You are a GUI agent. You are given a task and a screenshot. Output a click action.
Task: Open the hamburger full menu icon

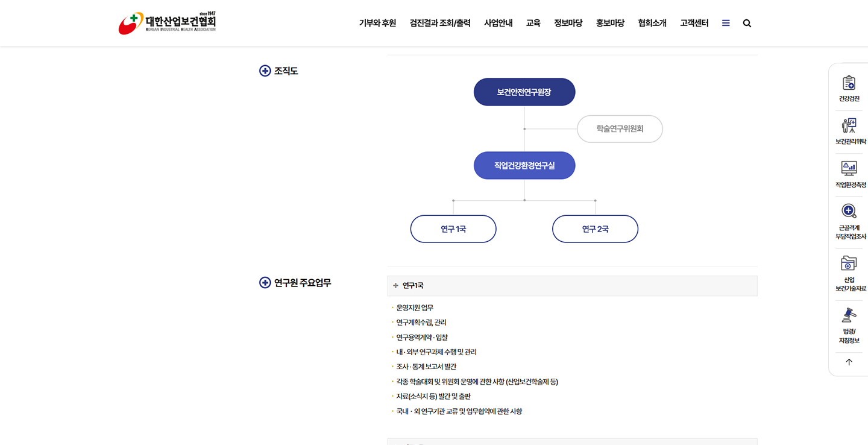point(726,24)
